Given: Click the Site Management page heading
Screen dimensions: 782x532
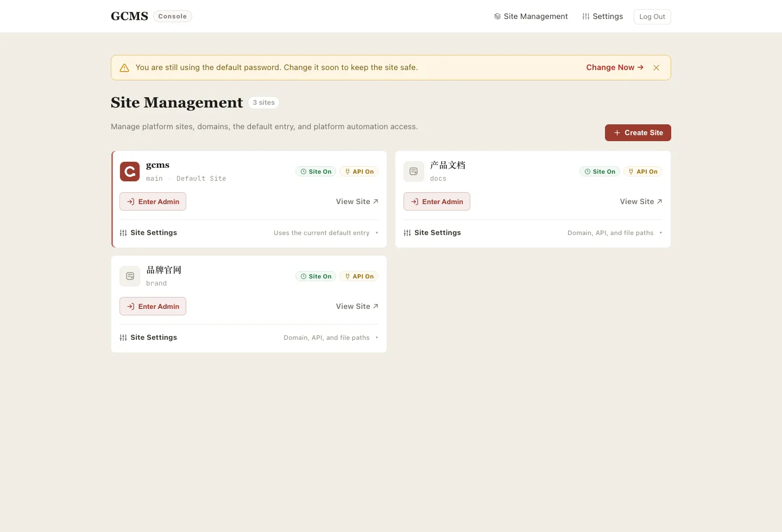Looking at the screenshot, I should coord(176,103).
